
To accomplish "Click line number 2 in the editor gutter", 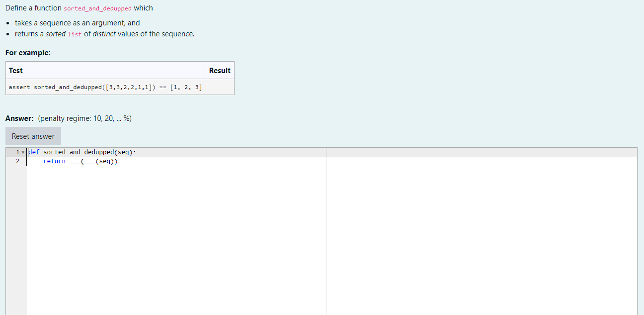I will (17, 161).
